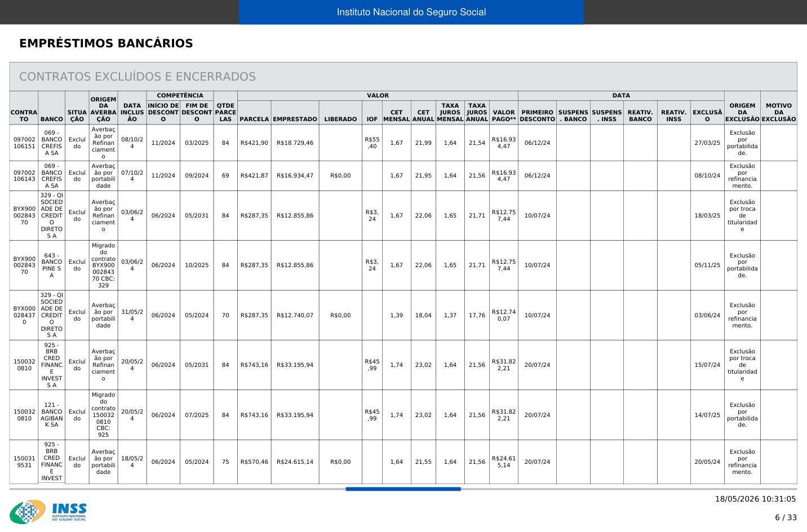Viewport: 807px width, 532px height.
Task: Select contract number 097002106151 cell
Action: click(x=24, y=143)
